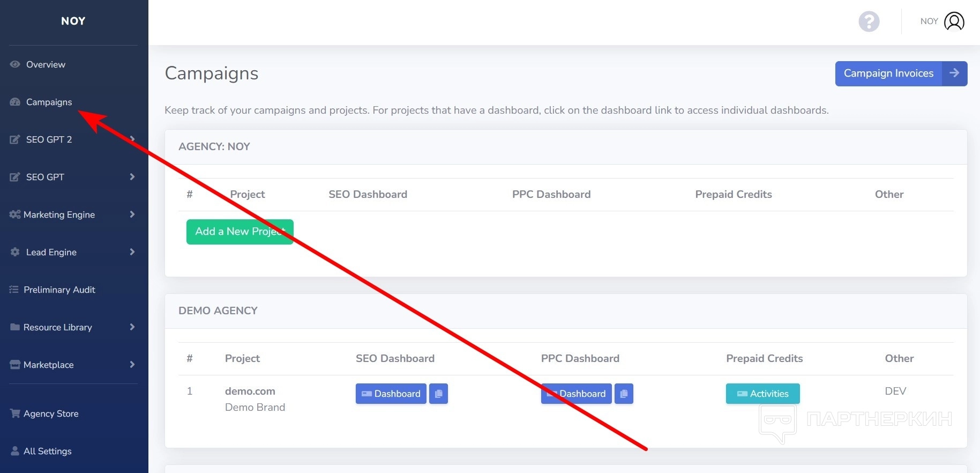Click the NOY brand title in sidebar

[x=73, y=21]
